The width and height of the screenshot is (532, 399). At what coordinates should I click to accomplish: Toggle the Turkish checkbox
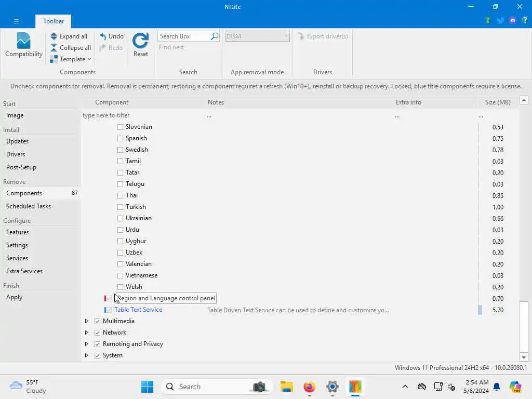(120, 207)
